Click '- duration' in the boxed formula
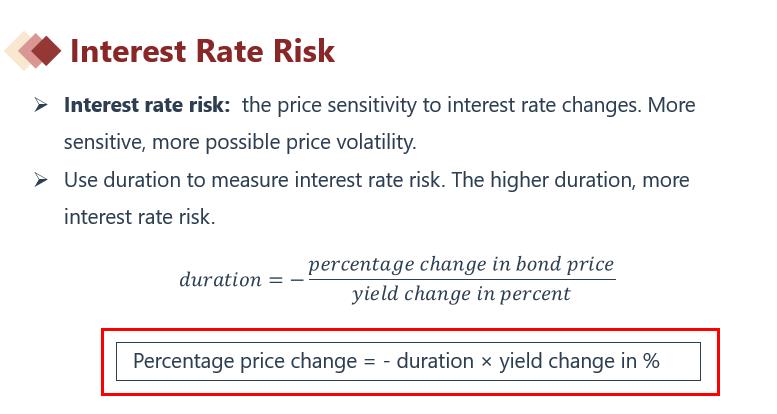 [x=428, y=361]
